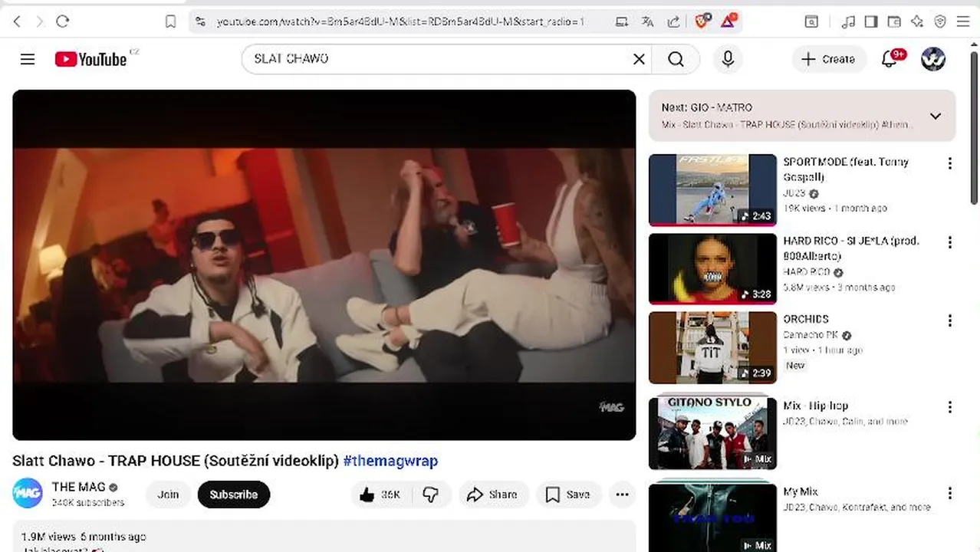
Task: Open SPORTMODE video thumbnail
Action: [x=712, y=190]
